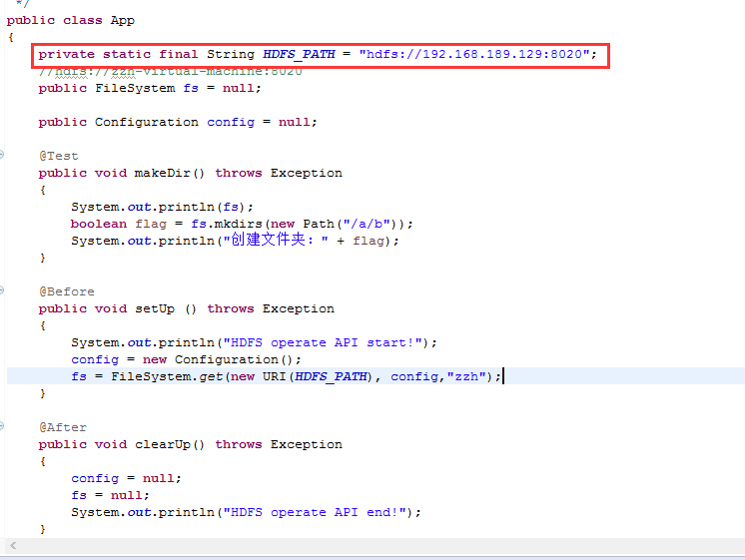Click the setUp method name
745x560 pixels.
point(155,308)
